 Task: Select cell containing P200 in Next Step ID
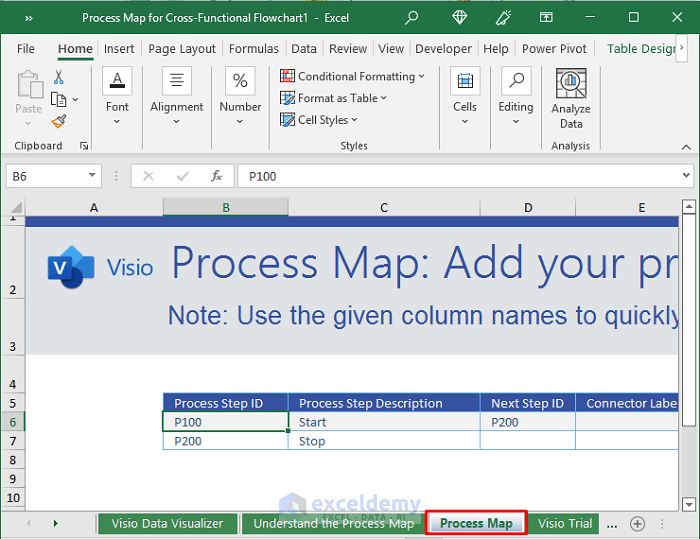pyautogui.click(x=528, y=422)
